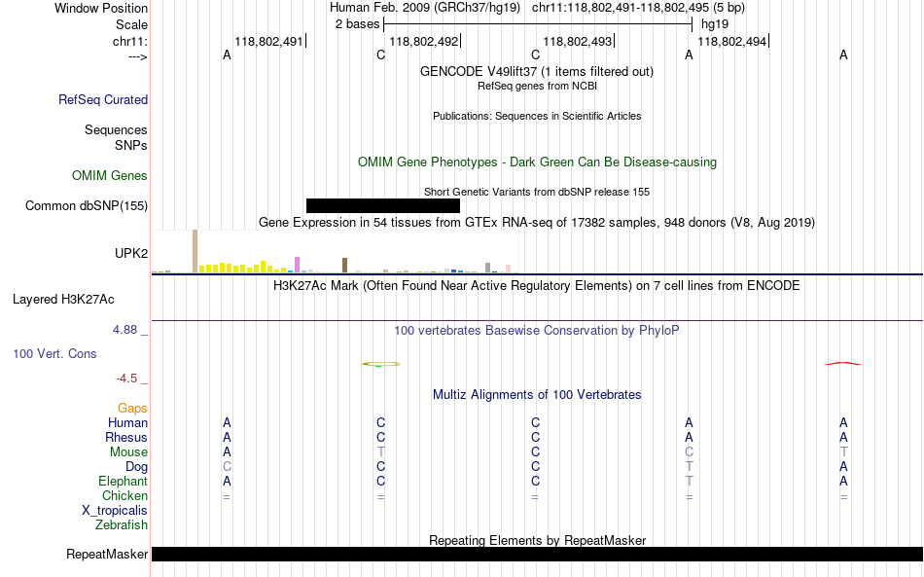The width and height of the screenshot is (924, 577).
Task: Click the red PhyloP conservation mark
Action: tap(843, 364)
